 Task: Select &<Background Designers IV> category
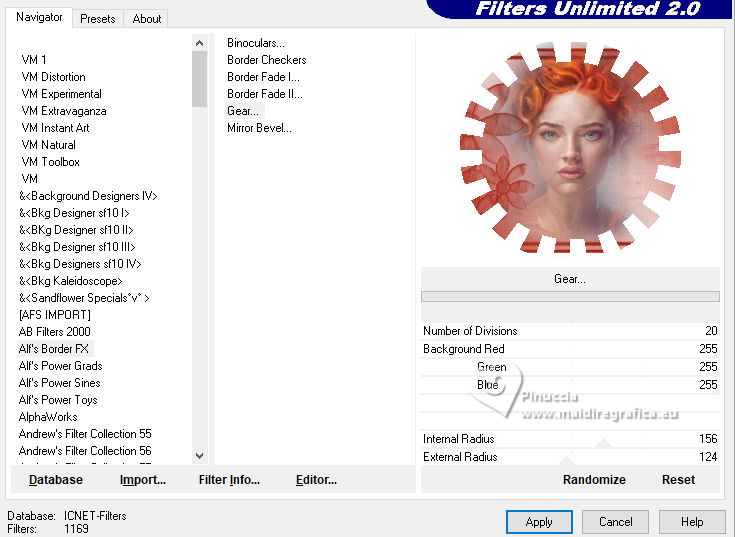point(88,196)
